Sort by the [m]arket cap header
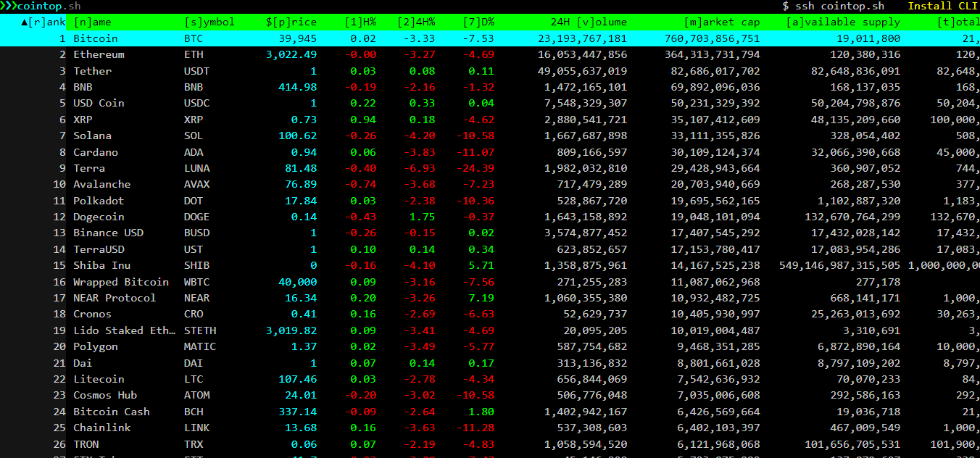Screen dimensions: 980x458 point(722,22)
